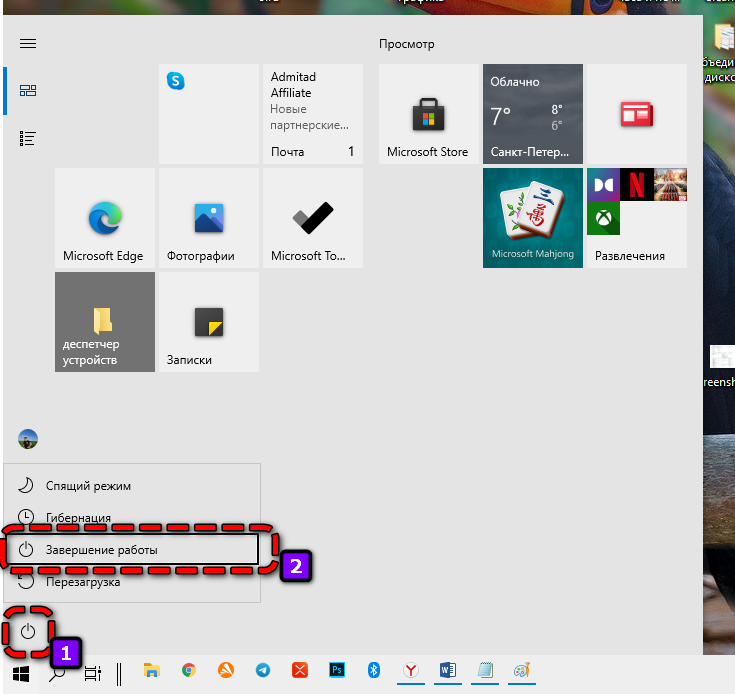Open the Netflix icon in Развлечения tile
Viewport: 735px width, 694px height.
[637, 185]
